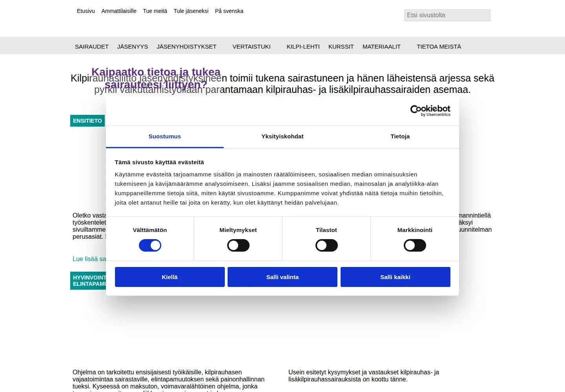Click the Salli valinta button
Image resolution: width=565 pixels, height=392 pixels.
point(282,277)
